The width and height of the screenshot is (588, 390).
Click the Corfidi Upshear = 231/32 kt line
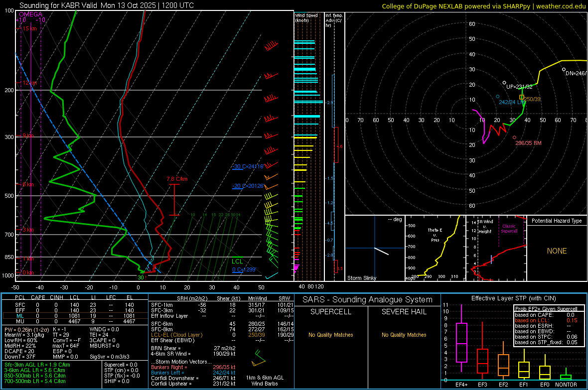193,384
